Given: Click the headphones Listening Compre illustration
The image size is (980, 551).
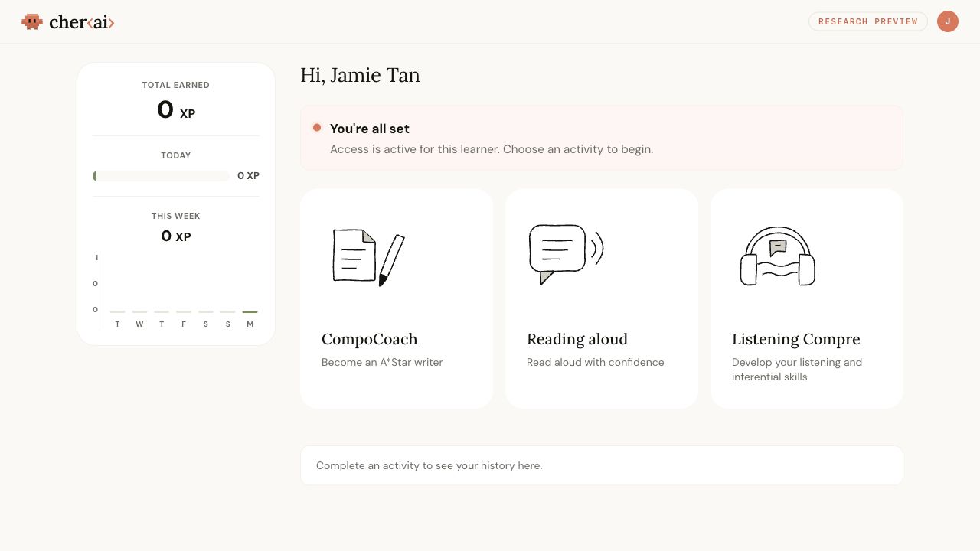Looking at the screenshot, I should tap(778, 256).
